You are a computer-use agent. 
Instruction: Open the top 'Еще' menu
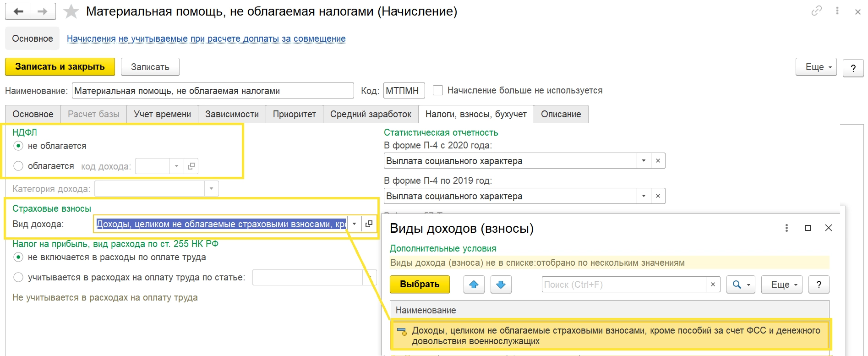(816, 67)
